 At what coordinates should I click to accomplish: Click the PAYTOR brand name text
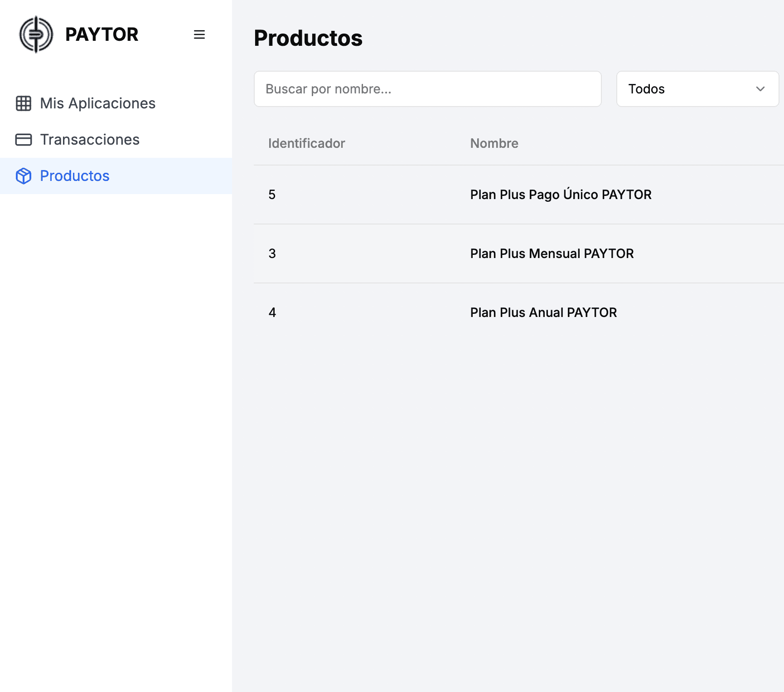tap(102, 34)
